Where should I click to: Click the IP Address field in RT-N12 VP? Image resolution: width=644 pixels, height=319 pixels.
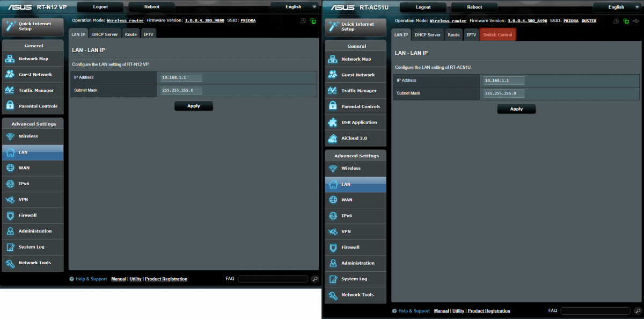point(181,77)
